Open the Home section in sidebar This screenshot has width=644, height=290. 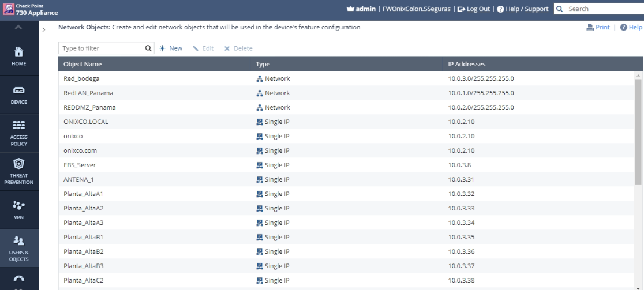[19, 56]
